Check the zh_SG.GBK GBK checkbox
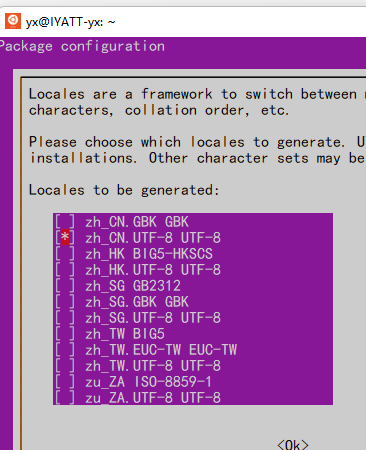The image size is (366, 450). [x=65, y=302]
